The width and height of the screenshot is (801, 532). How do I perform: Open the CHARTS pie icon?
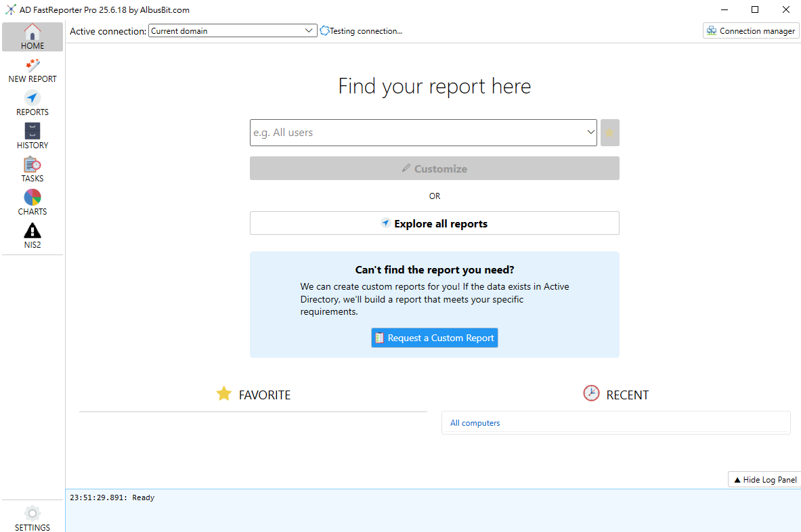[x=33, y=198]
